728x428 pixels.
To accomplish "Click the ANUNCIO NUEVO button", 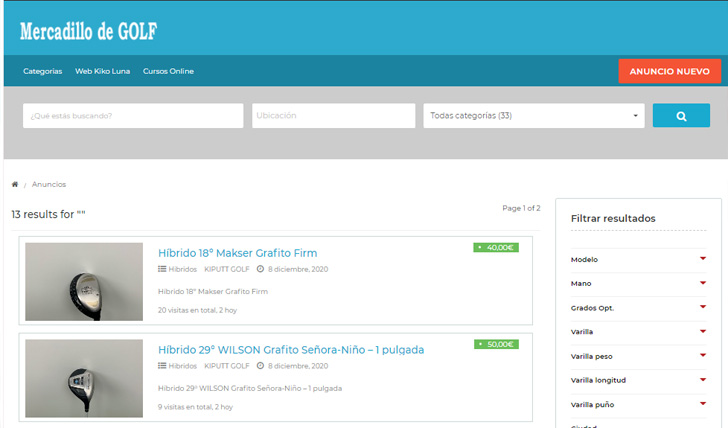I will coord(670,71).
